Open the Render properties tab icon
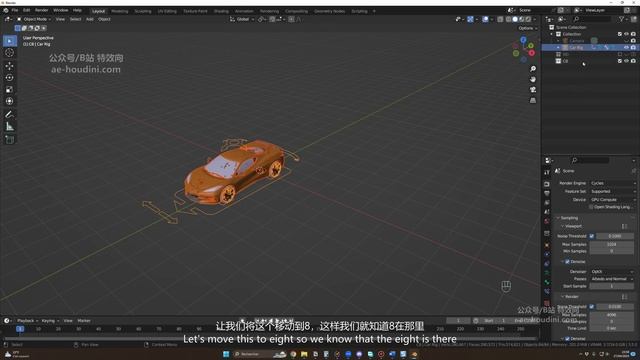Image resolution: width=640 pixels, height=360 pixels. point(547,184)
